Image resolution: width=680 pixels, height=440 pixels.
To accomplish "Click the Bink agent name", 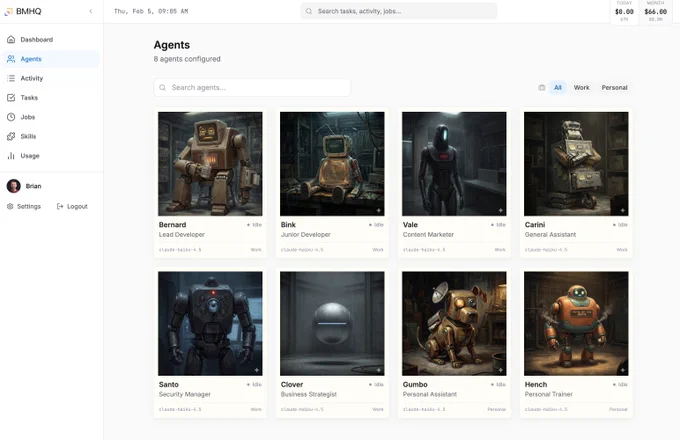I will click(288, 225).
